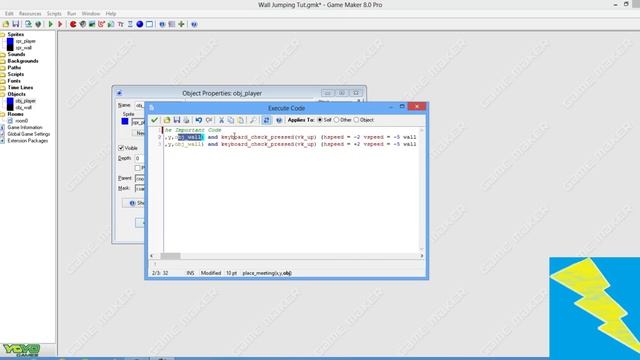The width and height of the screenshot is (640, 360).
Task: Select Scripts folder in resource tree
Action: (x=16, y=74)
